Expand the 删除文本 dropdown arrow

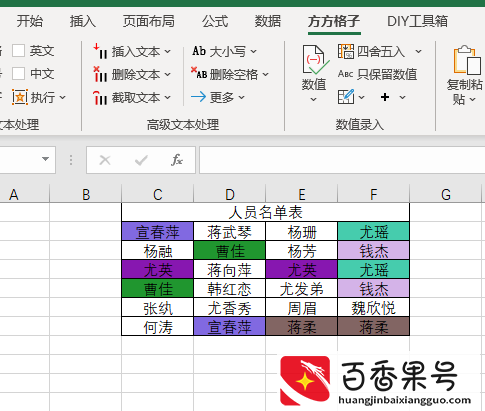[168, 74]
